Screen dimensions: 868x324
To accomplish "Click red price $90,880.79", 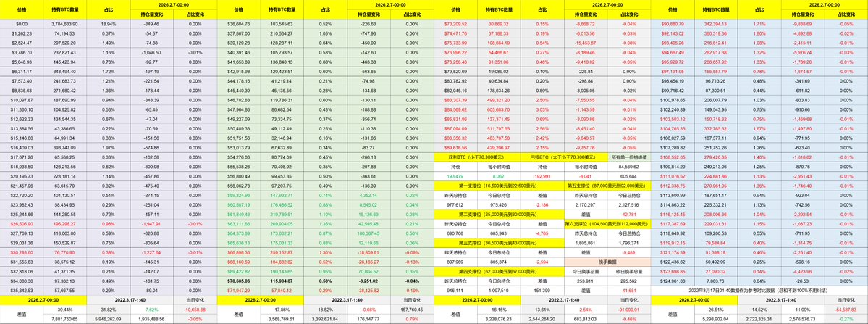I will [673, 24].
